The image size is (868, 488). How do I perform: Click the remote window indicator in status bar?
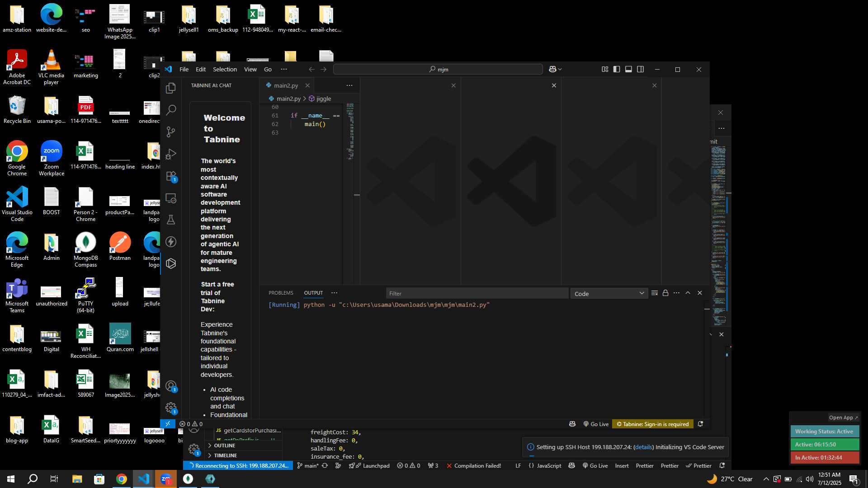[168, 424]
